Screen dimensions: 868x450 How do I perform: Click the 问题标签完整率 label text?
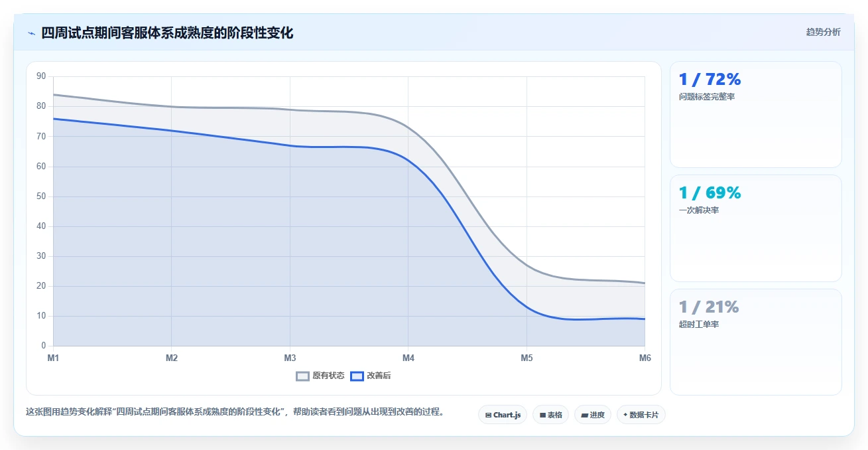[x=707, y=97]
